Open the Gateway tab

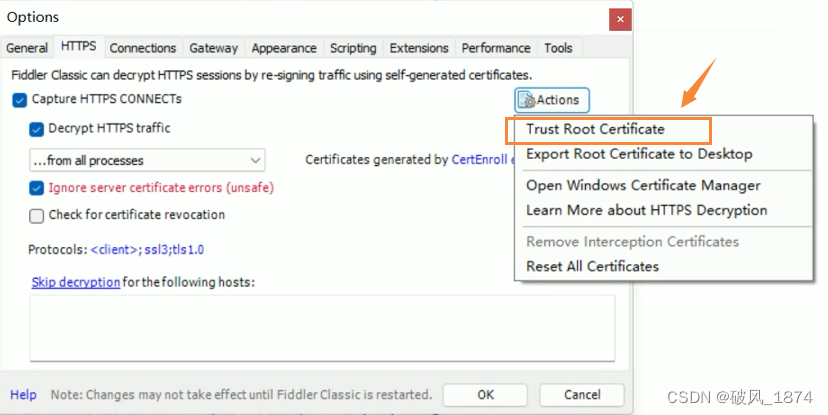point(214,48)
